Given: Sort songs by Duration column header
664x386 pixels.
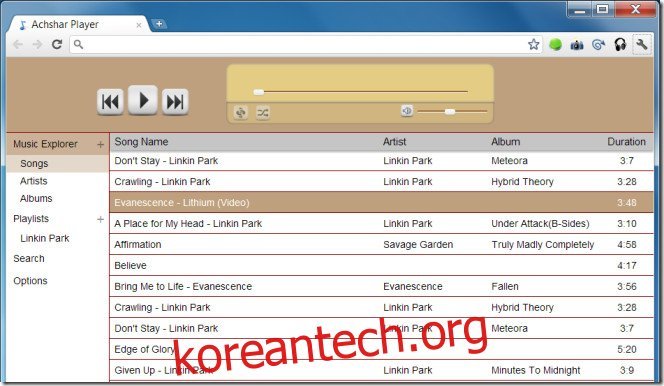Looking at the screenshot, I should 626,142.
